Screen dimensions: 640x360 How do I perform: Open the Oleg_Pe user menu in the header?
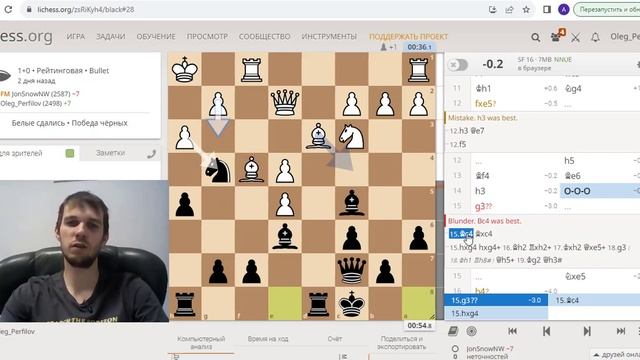click(x=625, y=37)
